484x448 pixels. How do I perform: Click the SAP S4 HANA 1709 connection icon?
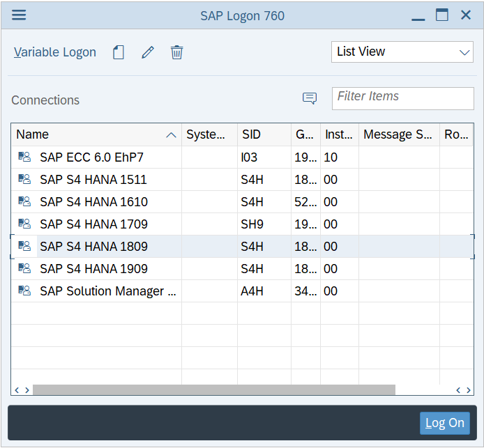click(x=24, y=224)
